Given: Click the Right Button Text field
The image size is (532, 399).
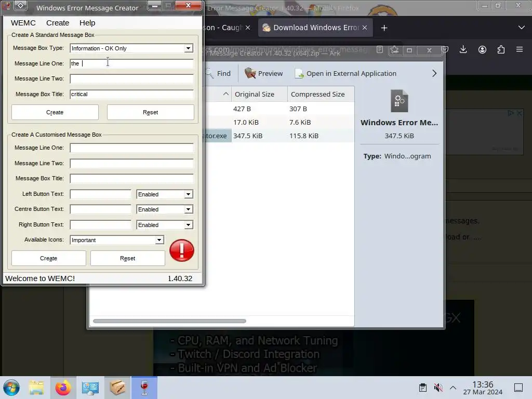Looking at the screenshot, I should click(x=100, y=224).
